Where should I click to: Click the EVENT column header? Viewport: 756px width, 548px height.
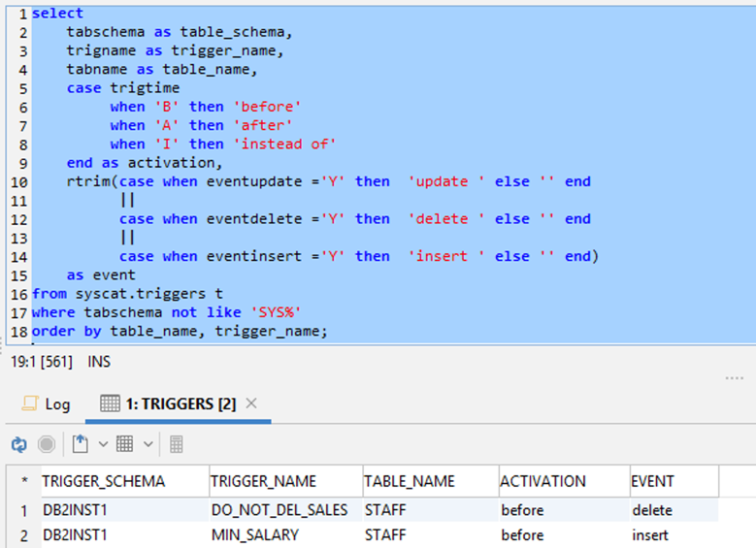651,481
